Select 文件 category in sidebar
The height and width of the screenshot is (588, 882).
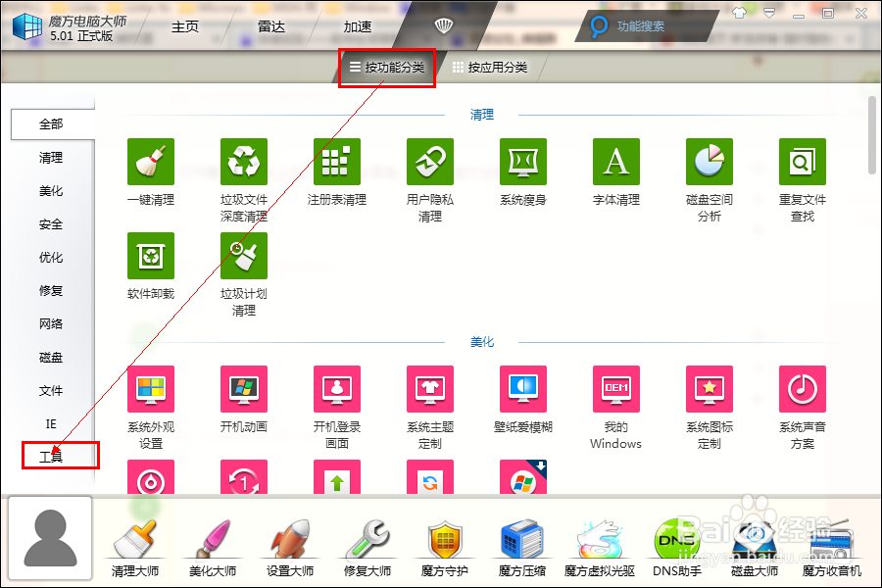(51, 390)
